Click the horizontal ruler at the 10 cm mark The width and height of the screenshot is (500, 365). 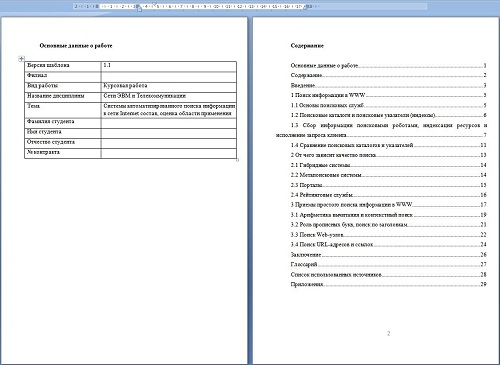216,6
